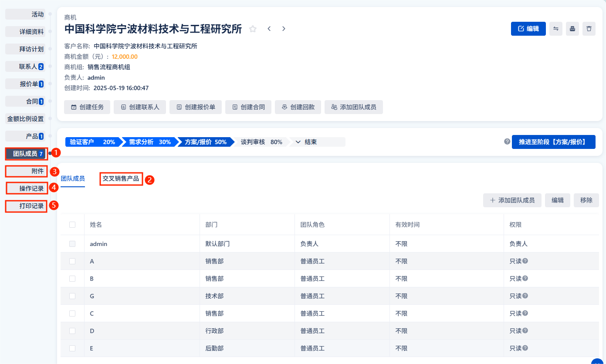The width and height of the screenshot is (606, 364).
Task: Select the 团队成员 tab above the table
Action: pyautogui.click(x=73, y=179)
